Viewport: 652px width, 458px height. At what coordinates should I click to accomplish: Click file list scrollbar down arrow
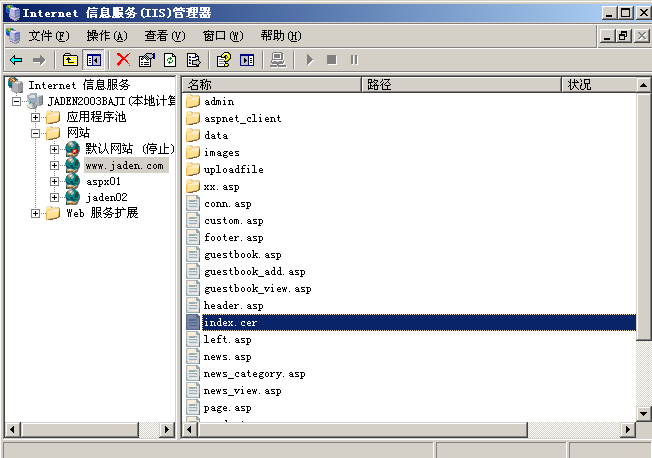643,413
